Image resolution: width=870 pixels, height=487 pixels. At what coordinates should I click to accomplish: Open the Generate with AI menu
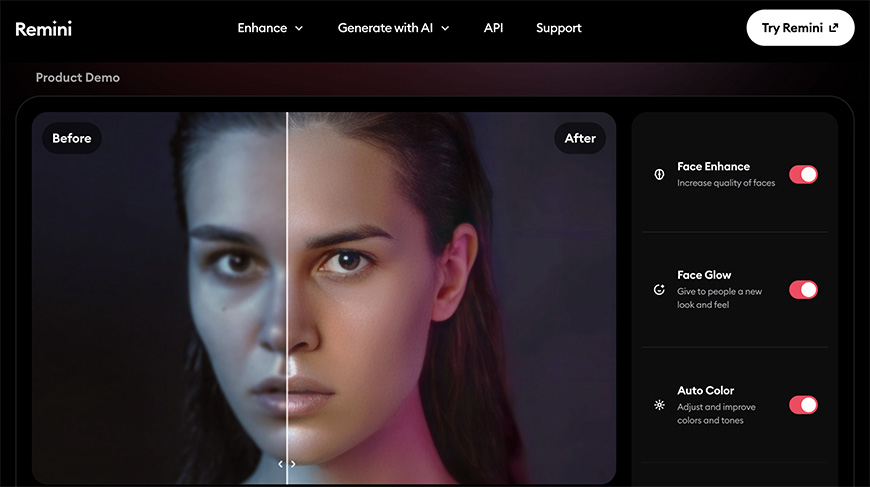pyautogui.click(x=385, y=28)
